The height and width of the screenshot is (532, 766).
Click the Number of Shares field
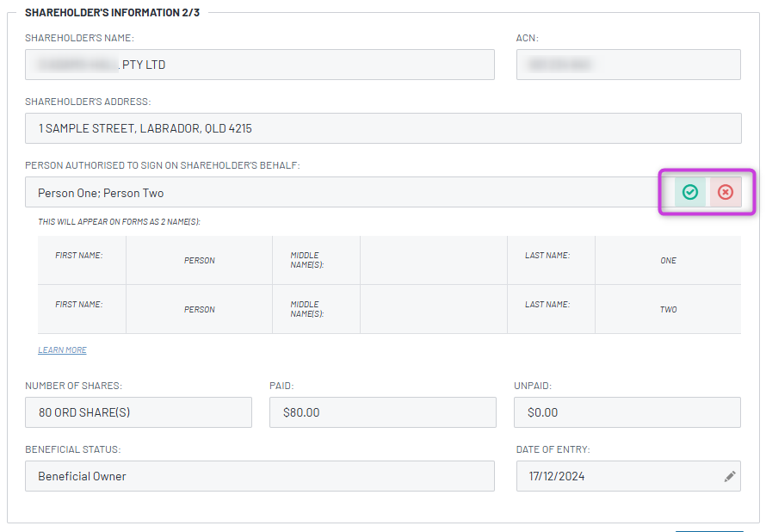coord(138,412)
